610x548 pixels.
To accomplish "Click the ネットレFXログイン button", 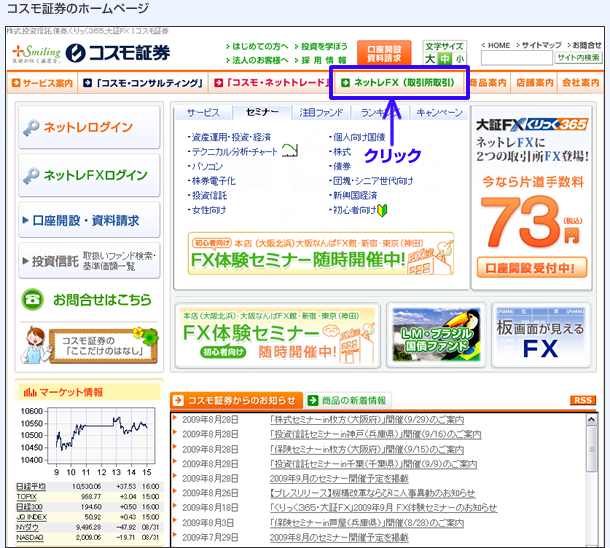I will click(89, 175).
